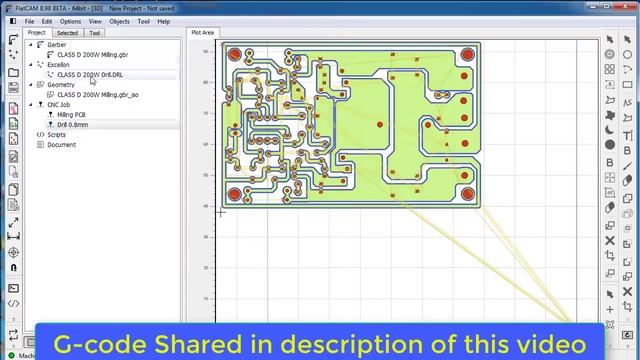Select CLASS D 200W Milling.gbr object

92,55
